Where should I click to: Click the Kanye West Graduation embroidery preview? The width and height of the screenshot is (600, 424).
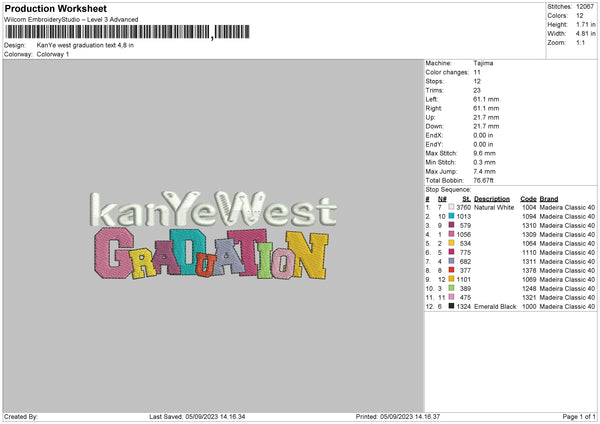point(213,234)
